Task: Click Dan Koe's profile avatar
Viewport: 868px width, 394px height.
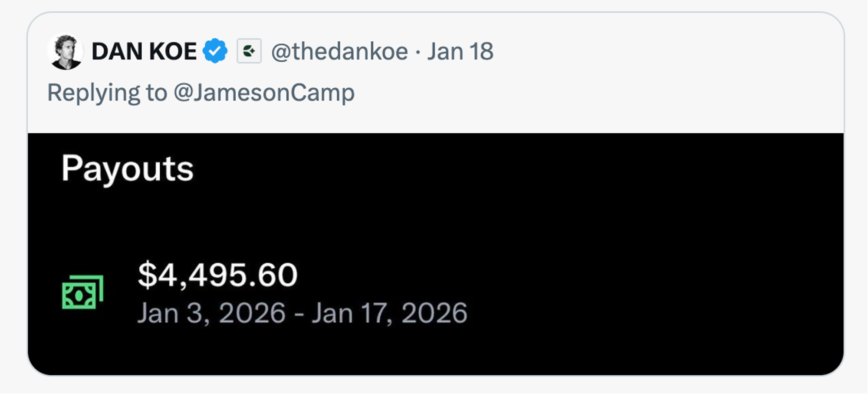Action: coord(66,52)
